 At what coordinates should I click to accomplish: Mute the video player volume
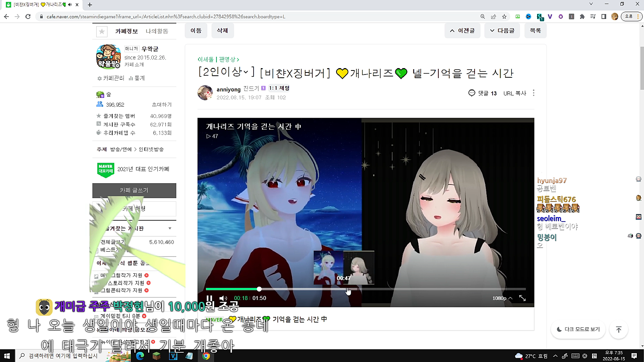tap(223, 298)
